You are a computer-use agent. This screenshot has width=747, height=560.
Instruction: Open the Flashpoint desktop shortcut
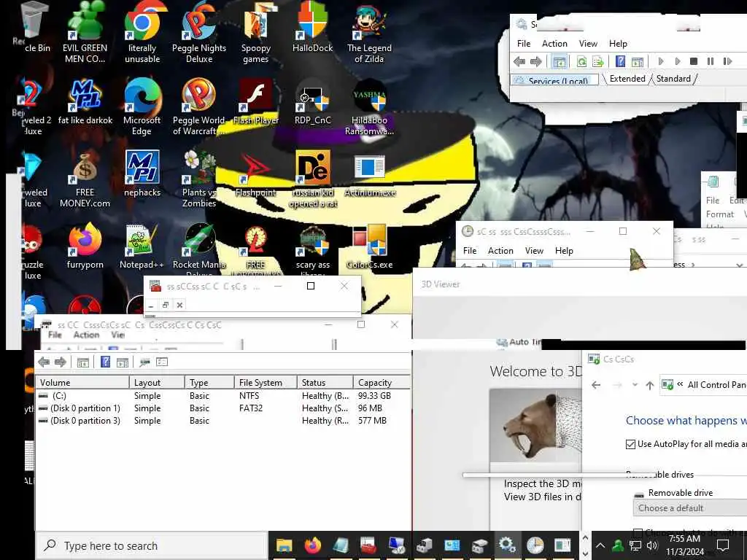pyautogui.click(x=256, y=174)
